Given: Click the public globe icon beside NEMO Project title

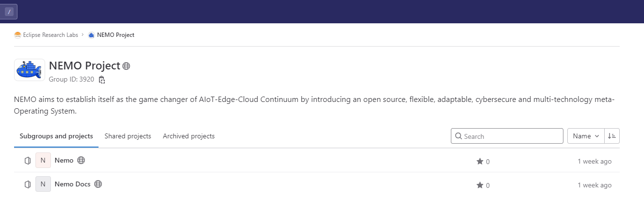Looking at the screenshot, I should (126, 66).
